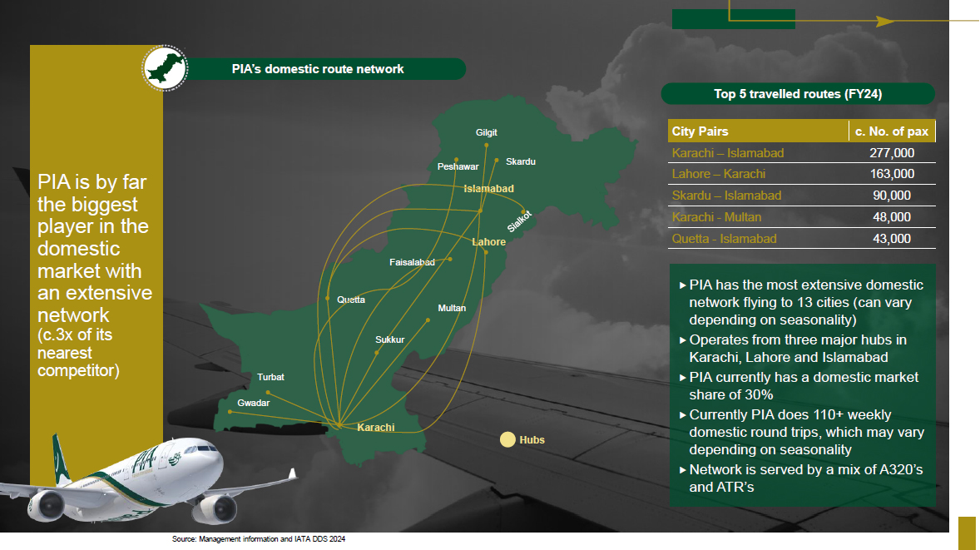Click the Pakistan map logo icon

(x=165, y=68)
